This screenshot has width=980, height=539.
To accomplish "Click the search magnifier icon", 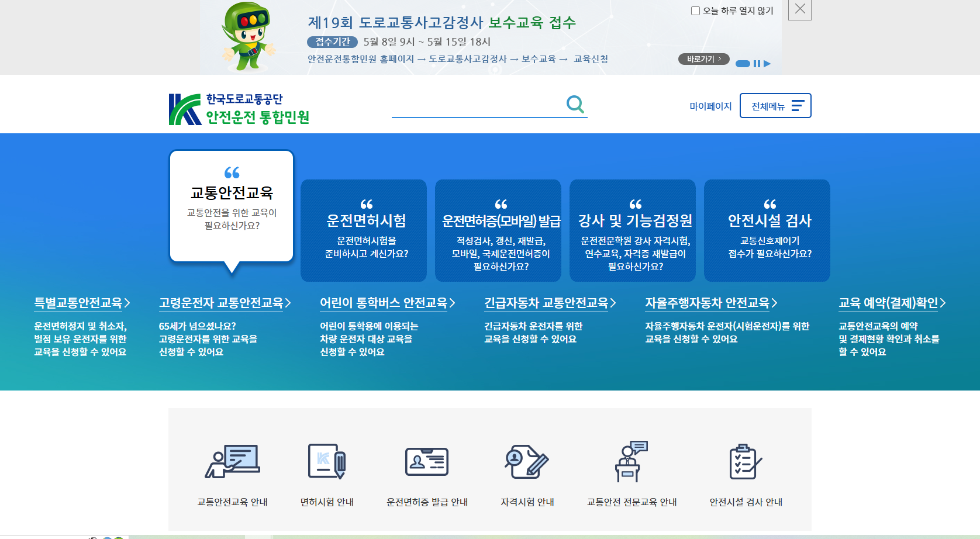I will pos(575,104).
